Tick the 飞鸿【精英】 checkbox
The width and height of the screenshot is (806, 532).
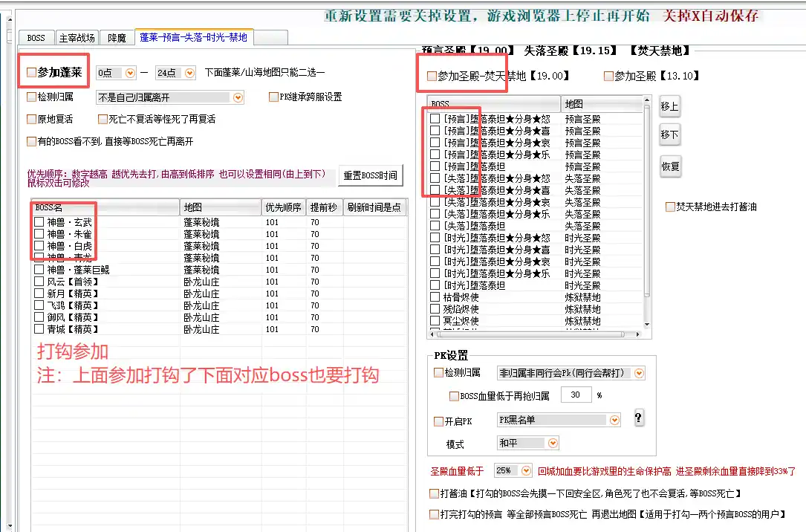tap(39, 305)
